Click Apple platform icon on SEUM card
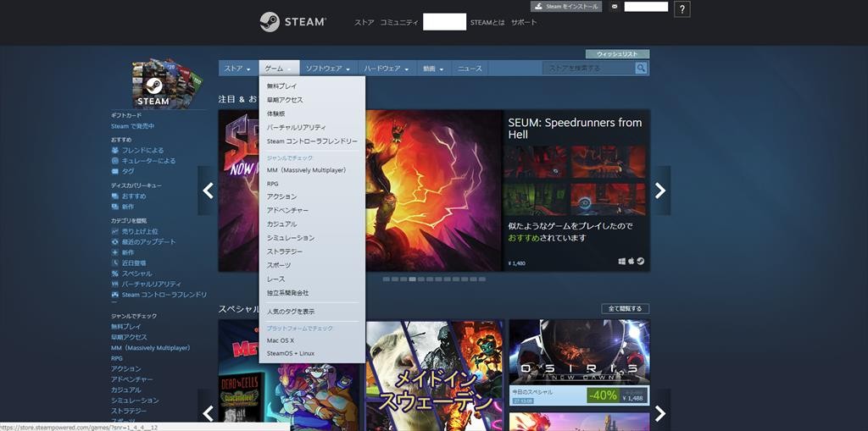Viewport: 868px width, 431px height. pyautogui.click(x=631, y=261)
